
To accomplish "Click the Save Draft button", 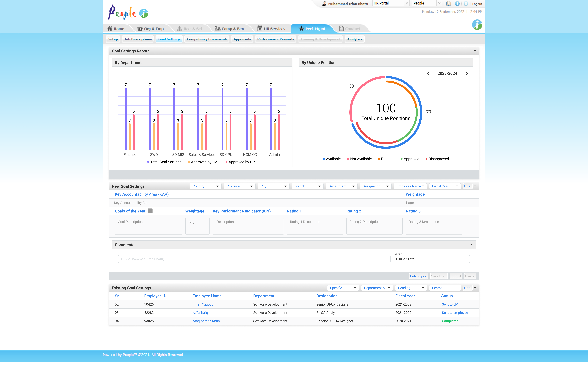I will 439,276.
